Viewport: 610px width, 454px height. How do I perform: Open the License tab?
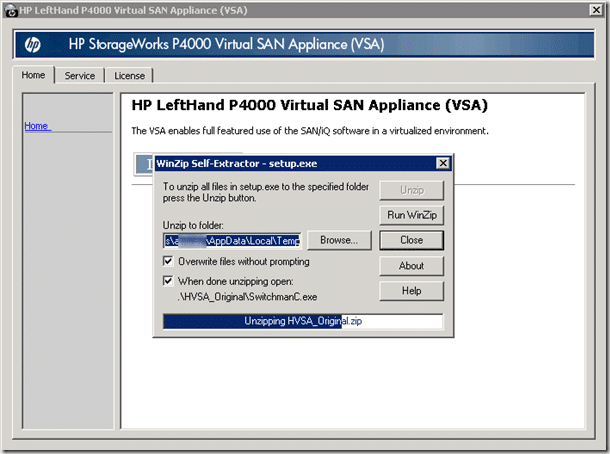(129, 75)
